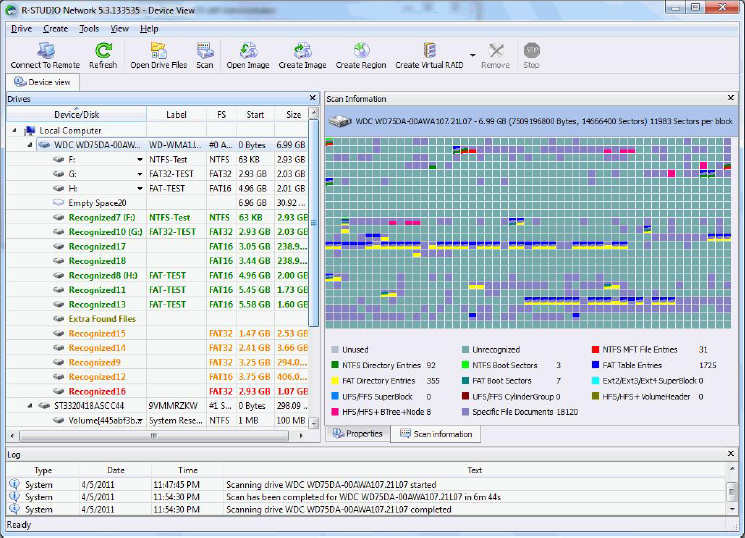Open dropdown arrow next to Create Virtual RAID
Screen dimensions: 745x538
[x=472, y=55]
